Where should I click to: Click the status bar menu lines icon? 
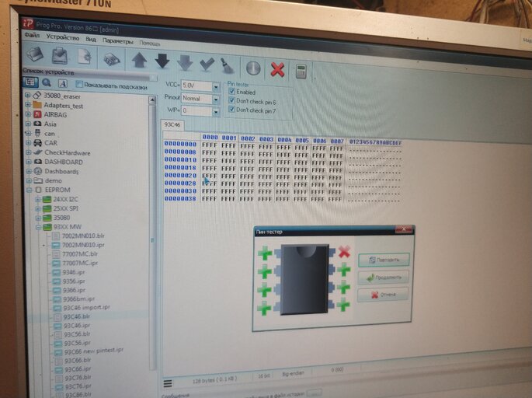168,384
